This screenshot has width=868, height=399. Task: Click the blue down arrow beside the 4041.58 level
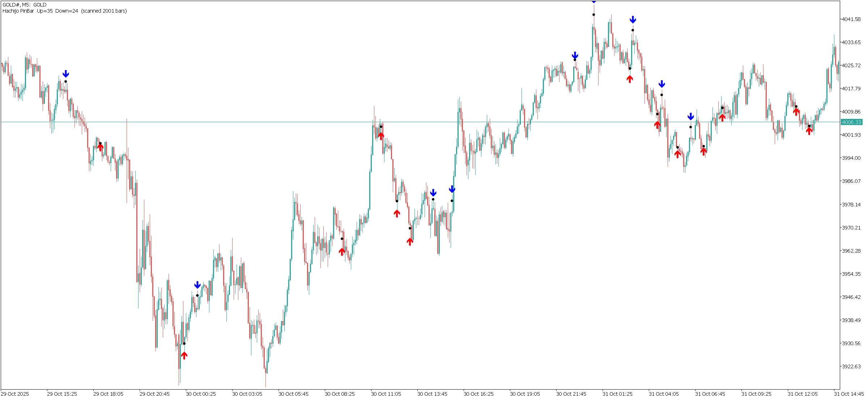[x=633, y=20]
